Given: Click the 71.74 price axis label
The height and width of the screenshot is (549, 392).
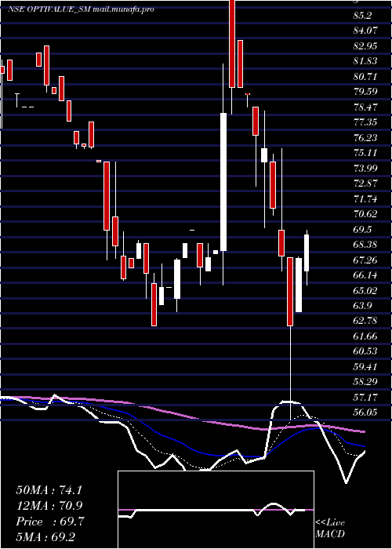Looking at the screenshot, I should point(366,199).
